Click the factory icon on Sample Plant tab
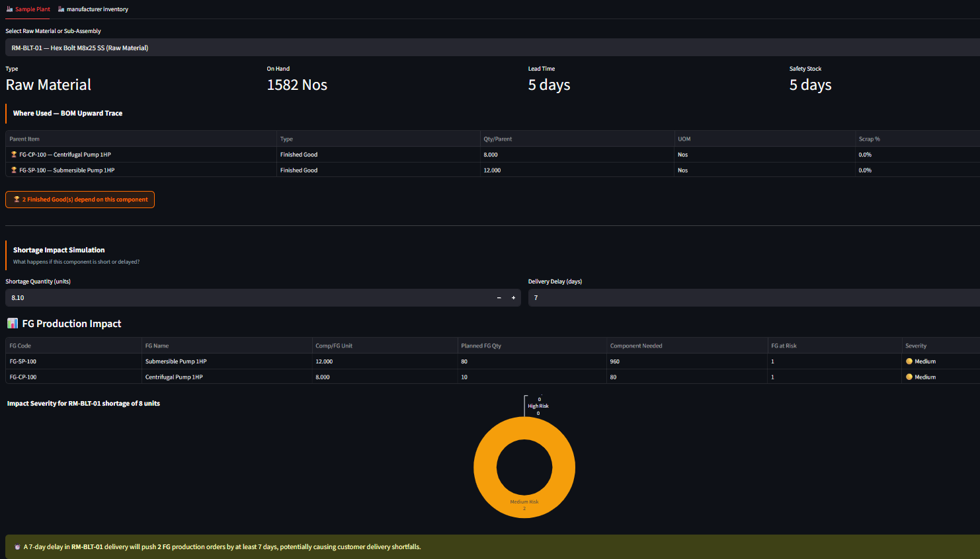This screenshot has width=980, height=559. (x=10, y=9)
